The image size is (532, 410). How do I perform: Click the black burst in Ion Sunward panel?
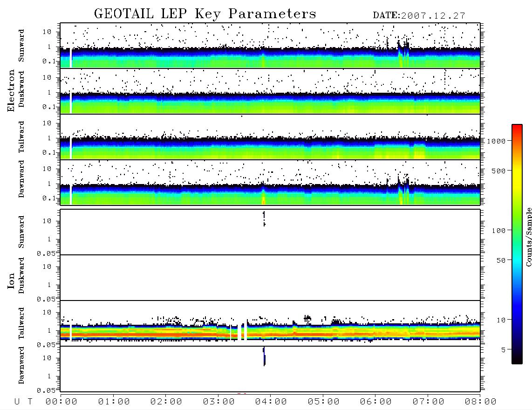pos(264,219)
